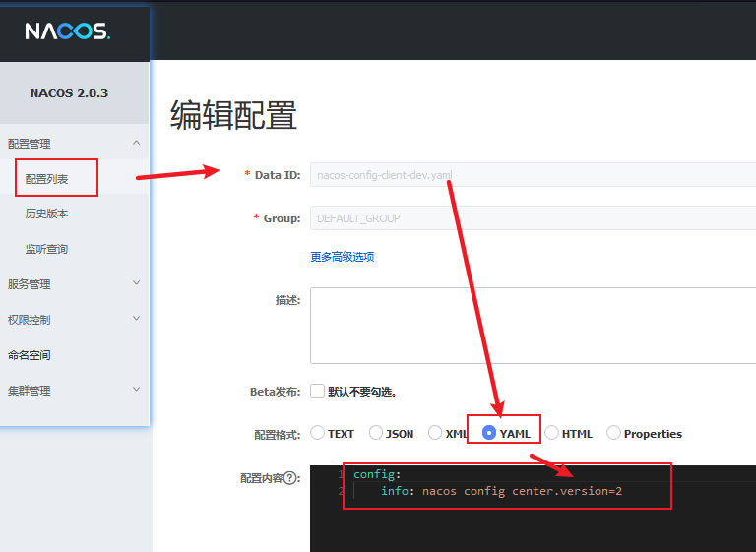
Task: Choose the XML format radio button
Action: click(434, 433)
